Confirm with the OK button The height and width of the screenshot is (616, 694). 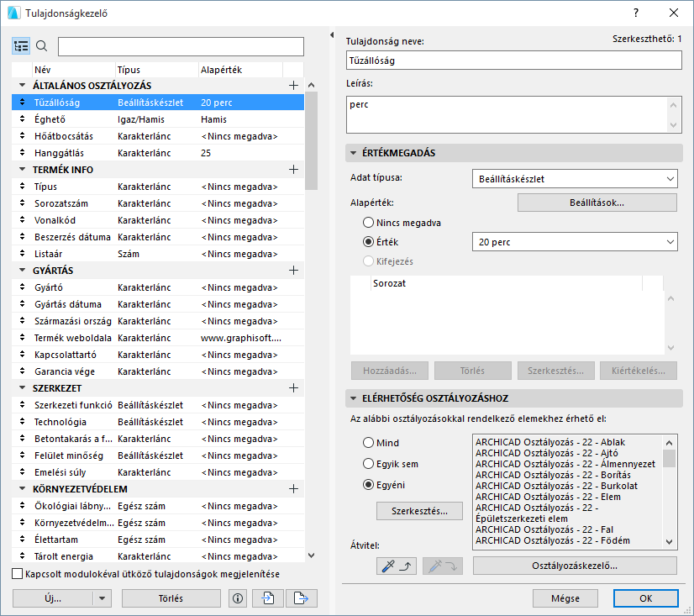click(x=646, y=598)
